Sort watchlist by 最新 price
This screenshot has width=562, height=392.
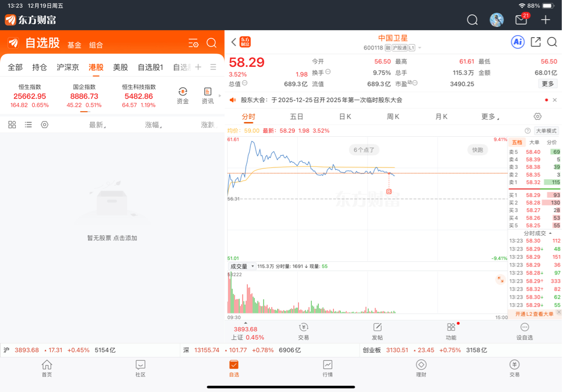point(97,125)
